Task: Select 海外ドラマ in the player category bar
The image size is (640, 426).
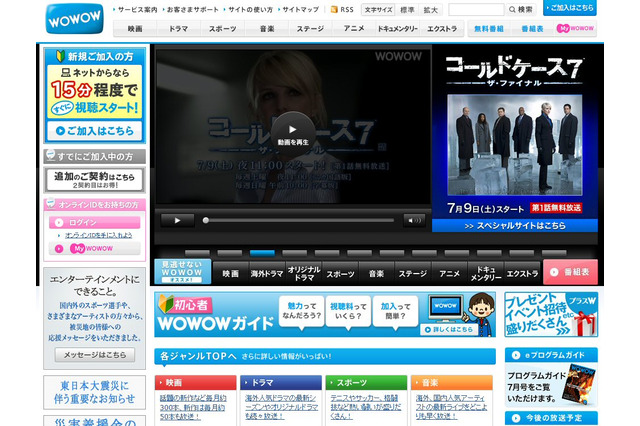Action: 265,273
